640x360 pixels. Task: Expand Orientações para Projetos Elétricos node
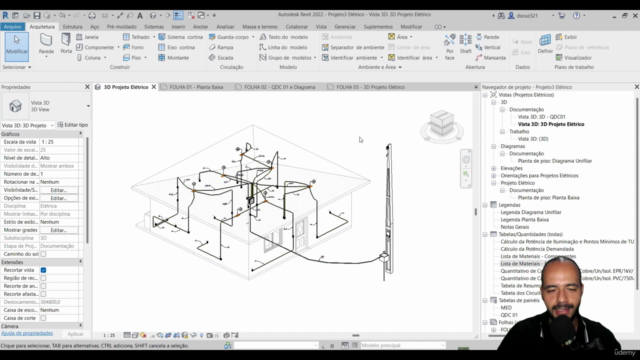[494, 176]
